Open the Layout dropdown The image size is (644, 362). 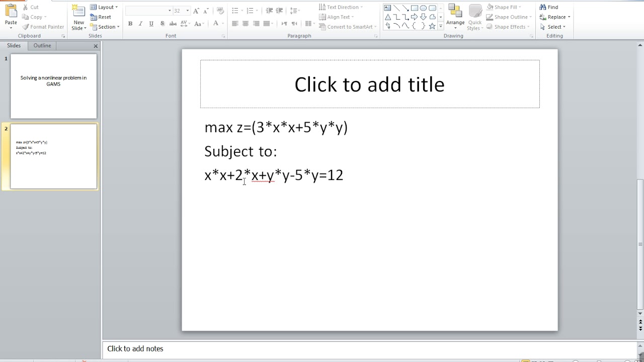point(104,7)
